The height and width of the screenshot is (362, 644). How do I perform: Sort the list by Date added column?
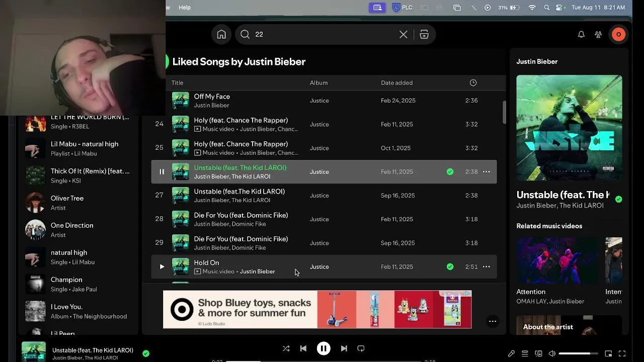coord(396,82)
